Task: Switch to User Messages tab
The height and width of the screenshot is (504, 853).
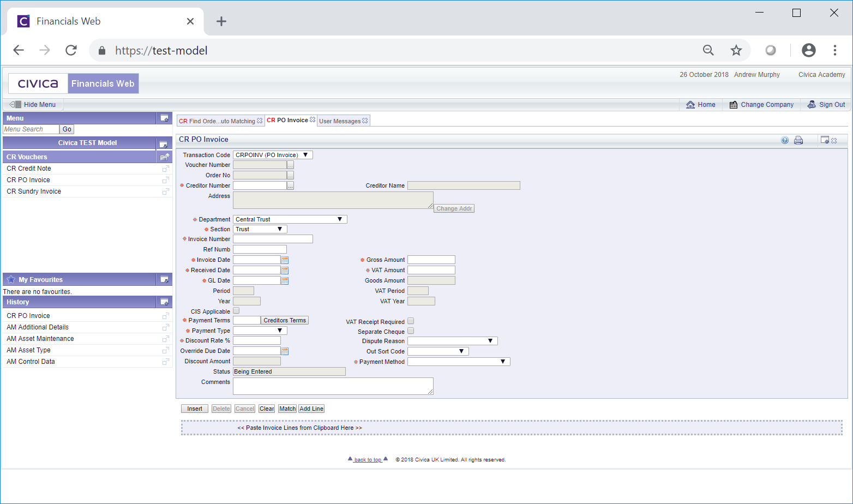Action: [x=340, y=121]
